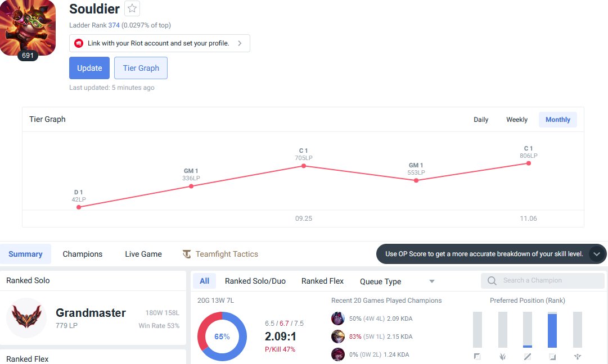Open the Summary tab
This screenshot has height=364, width=608.
(x=26, y=254)
